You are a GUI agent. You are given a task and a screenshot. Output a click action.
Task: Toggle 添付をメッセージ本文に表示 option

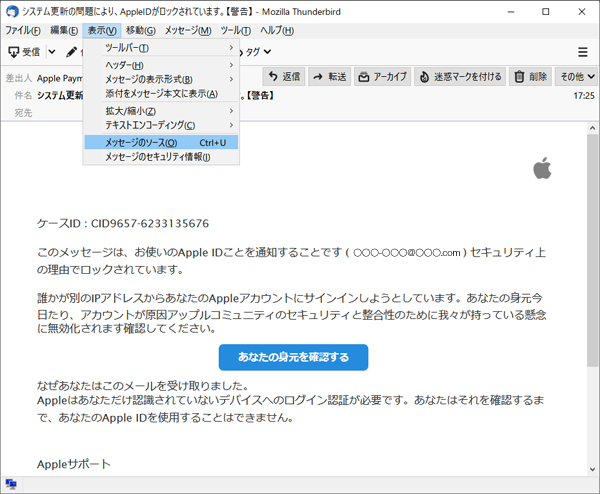pyautogui.click(x=161, y=94)
